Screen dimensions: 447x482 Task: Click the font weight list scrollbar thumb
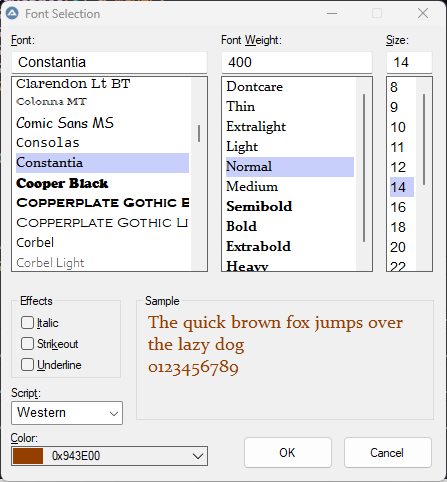(364, 168)
